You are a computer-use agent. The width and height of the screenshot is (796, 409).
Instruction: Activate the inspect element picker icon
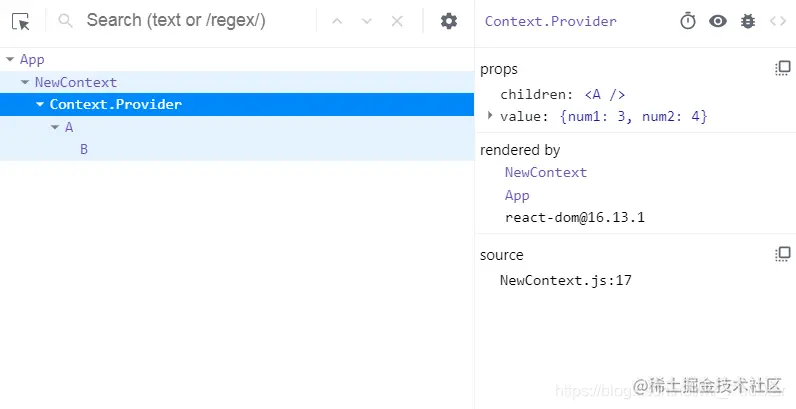click(x=21, y=22)
